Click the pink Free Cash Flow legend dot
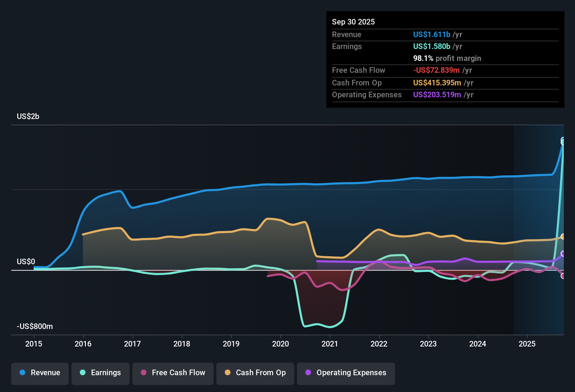This screenshot has height=392, width=575. point(143,373)
